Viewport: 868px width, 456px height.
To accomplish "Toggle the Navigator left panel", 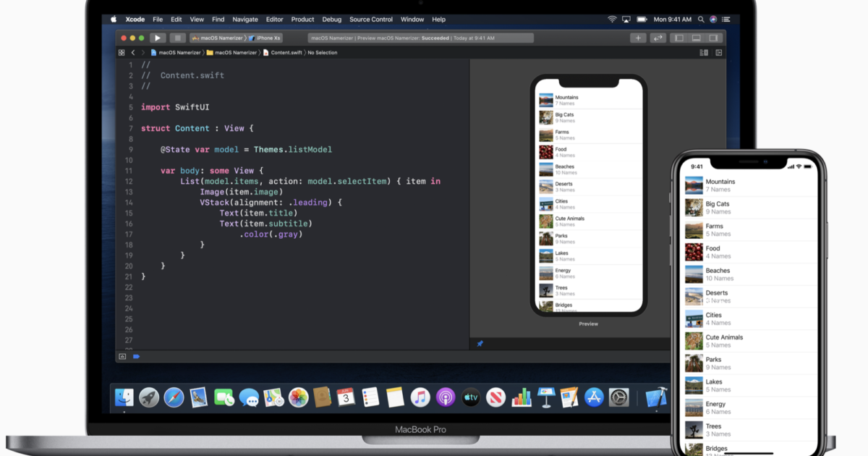I will coord(678,38).
